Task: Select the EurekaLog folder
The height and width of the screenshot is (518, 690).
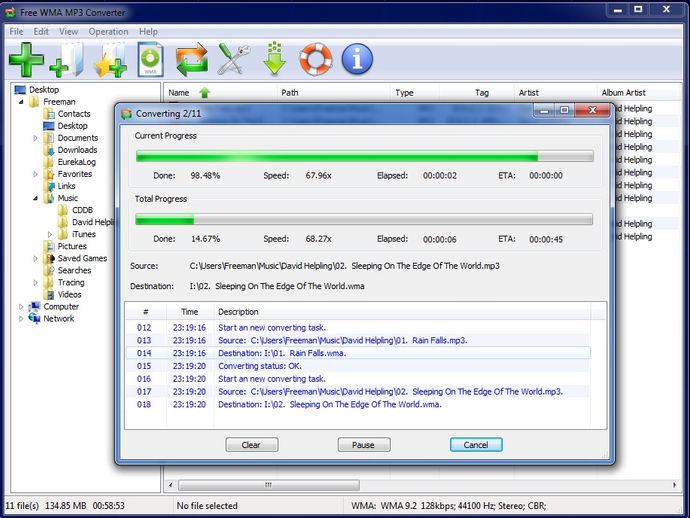Action: pyautogui.click(x=77, y=162)
